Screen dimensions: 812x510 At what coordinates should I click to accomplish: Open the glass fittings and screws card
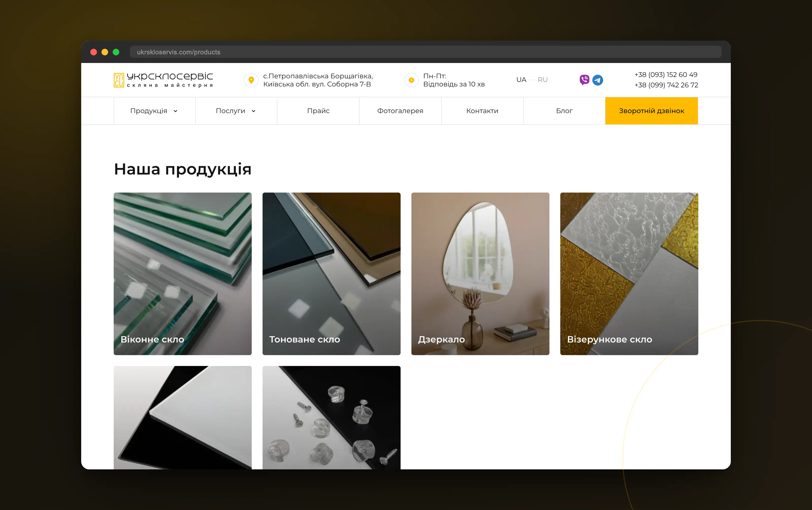[x=332, y=418]
